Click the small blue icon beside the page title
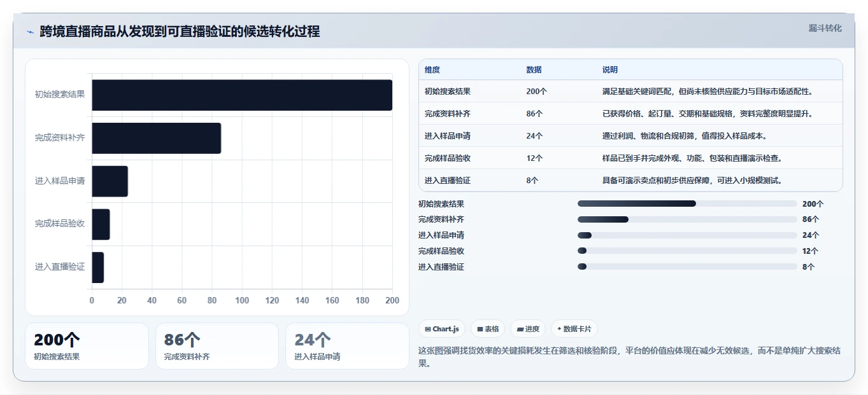Screen dimensions: 868x395 pos(30,32)
